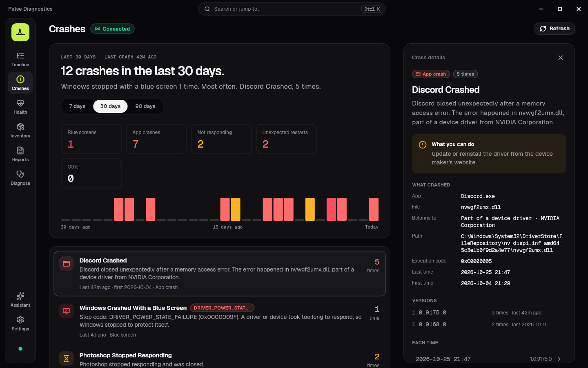Open the Inventory sidebar section
This screenshot has height=368, width=588.
[20, 130]
